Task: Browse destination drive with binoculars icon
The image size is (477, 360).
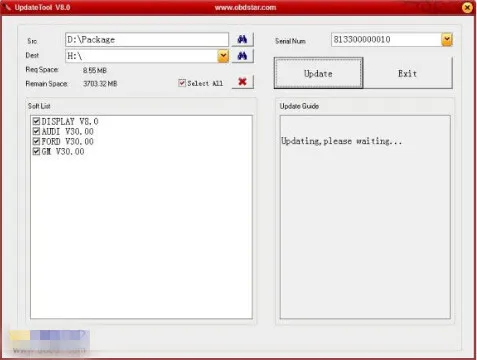Action: click(242, 56)
